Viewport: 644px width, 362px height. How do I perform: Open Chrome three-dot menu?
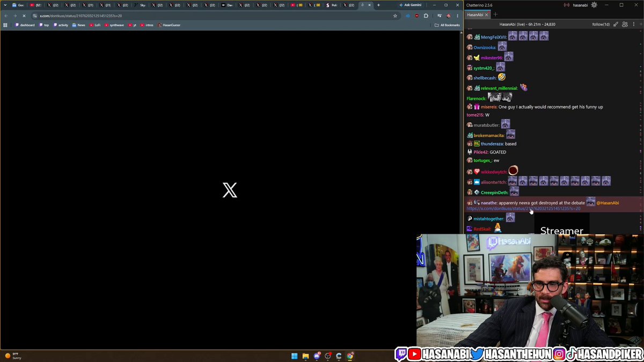(457, 16)
